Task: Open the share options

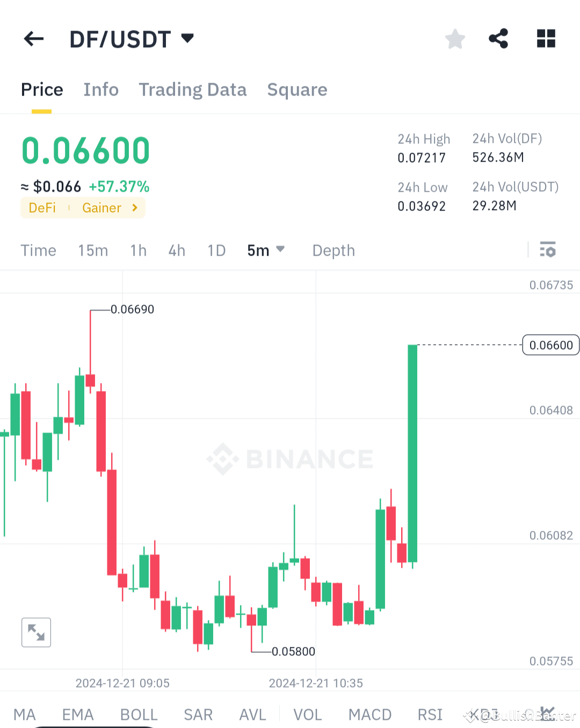Action: point(498,38)
